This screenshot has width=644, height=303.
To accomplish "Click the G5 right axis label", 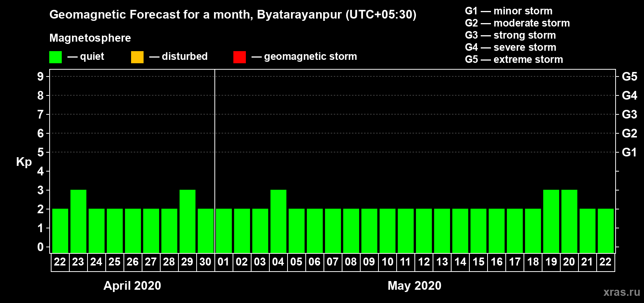I will (630, 77).
